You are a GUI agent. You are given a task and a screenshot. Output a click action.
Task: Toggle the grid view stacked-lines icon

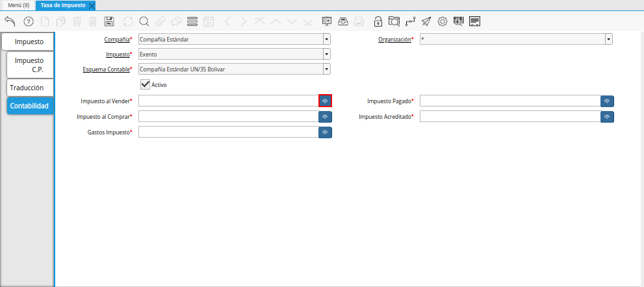click(x=192, y=21)
